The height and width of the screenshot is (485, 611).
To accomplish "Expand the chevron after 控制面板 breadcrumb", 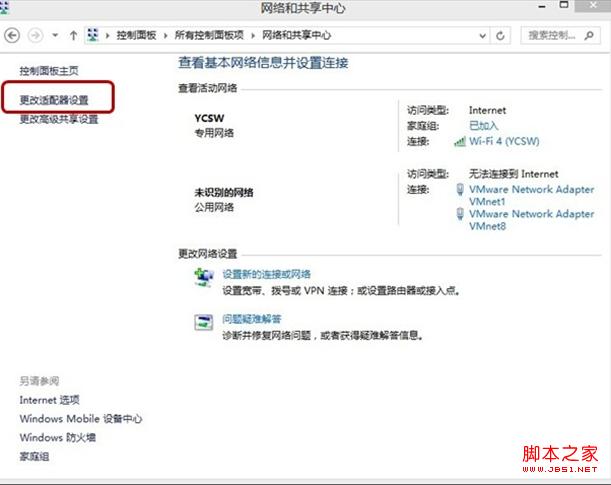I will pos(166,36).
